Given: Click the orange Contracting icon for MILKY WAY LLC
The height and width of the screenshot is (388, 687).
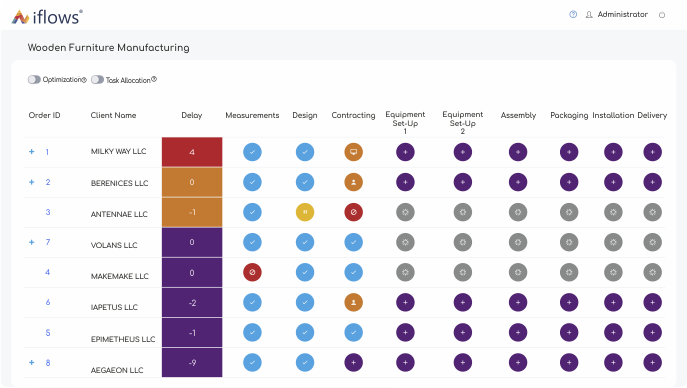Looking at the screenshot, I should [x=353, y=152].
